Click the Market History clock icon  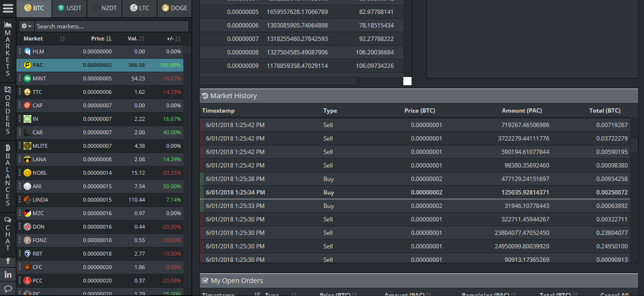(x=205, y=96)
